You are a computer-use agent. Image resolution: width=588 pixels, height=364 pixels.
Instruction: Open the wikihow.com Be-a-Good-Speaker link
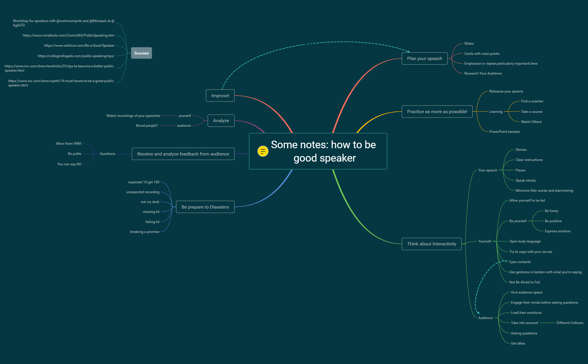(79, 46)
